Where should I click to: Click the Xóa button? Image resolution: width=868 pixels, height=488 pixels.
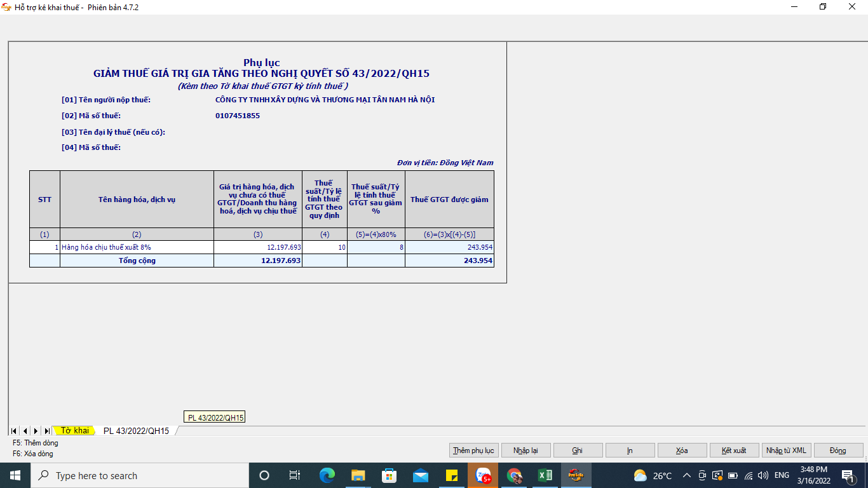(682, 451)
